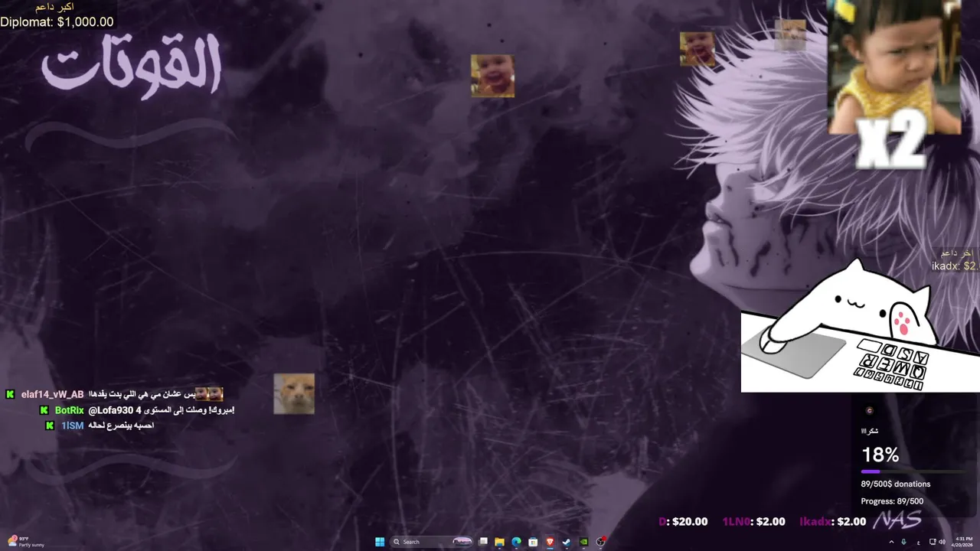Open the Windows Start menu

[x=380, y=542]
